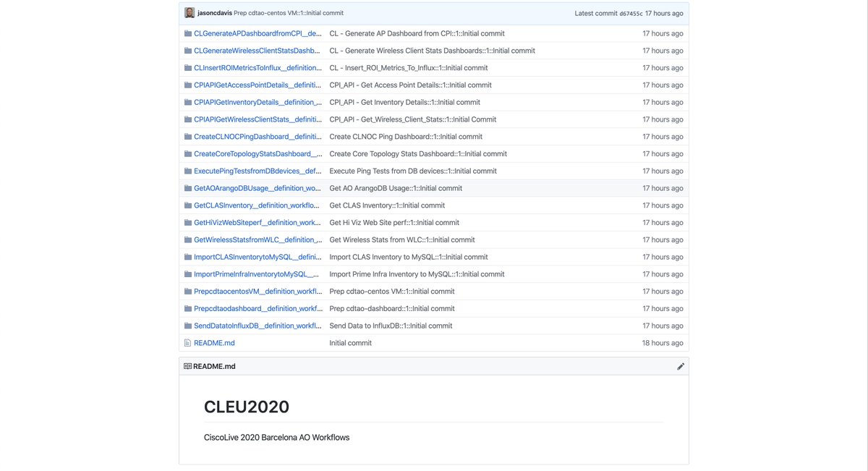The height and width of the screenshot is (471, 868).
Task: Click folder icon for GetHiVizWebSiteperf
Action: (x=188, y=222)
